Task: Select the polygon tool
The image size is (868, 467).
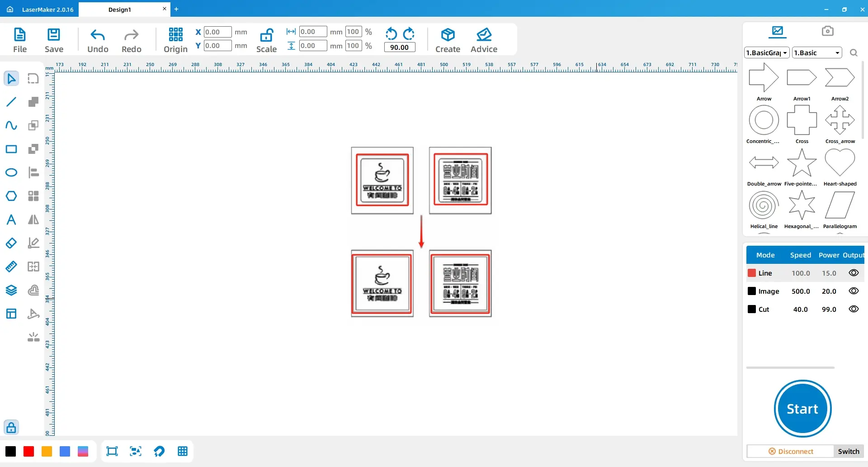Action: (x=11, y=196)
